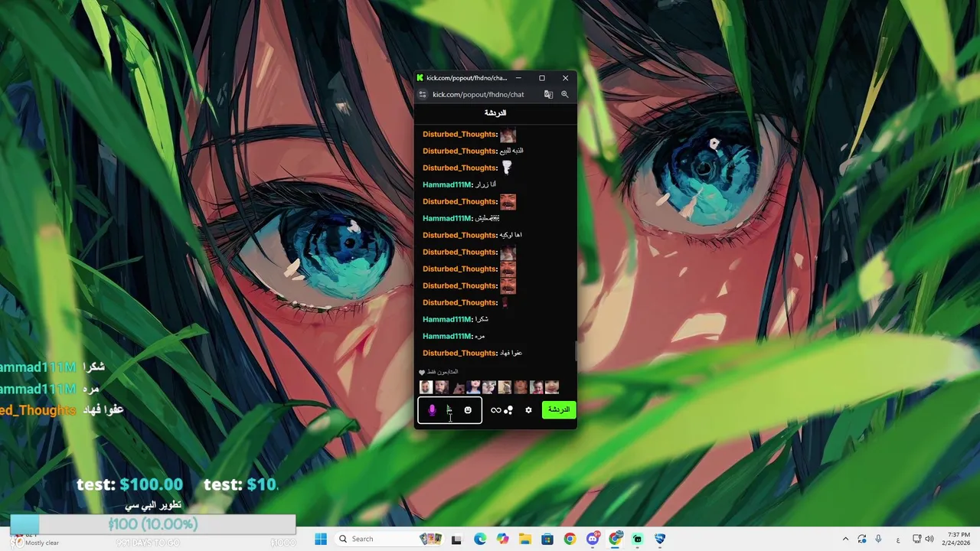
Task: Click the اها اوكيه message text in chat
Action: pyautogui.click(x=511, y=235)
